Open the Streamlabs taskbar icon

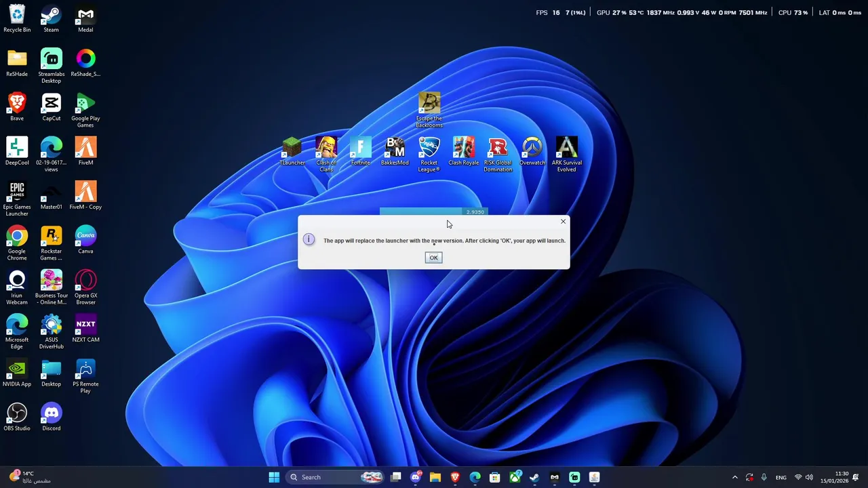pos(574,477)
